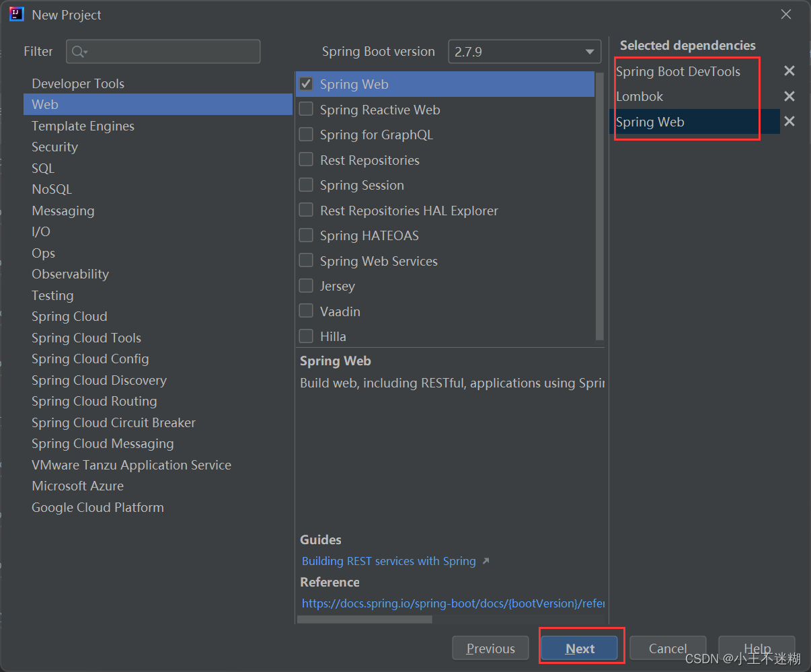The image size is (811, 672).
Task: Select the Spring Cloud Config category
Action: (x=158, y=359)
